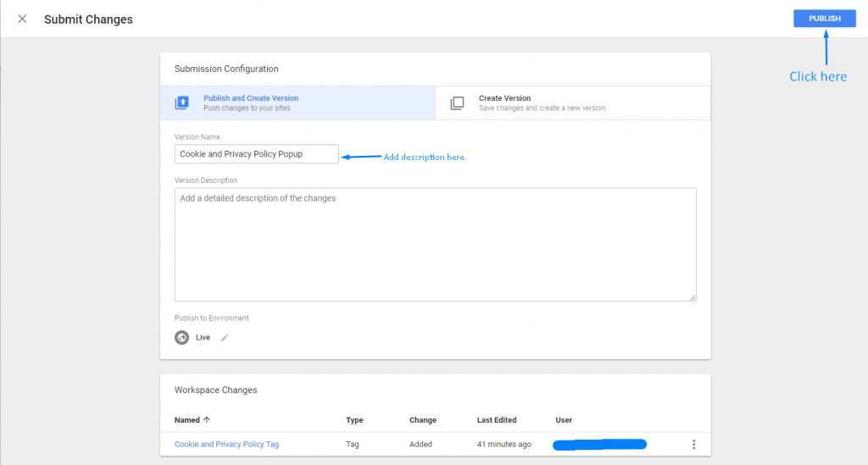Click the Create Version copy icon
Image resolution: width=868 pixels, height=465 pixels.
[457, 102]
